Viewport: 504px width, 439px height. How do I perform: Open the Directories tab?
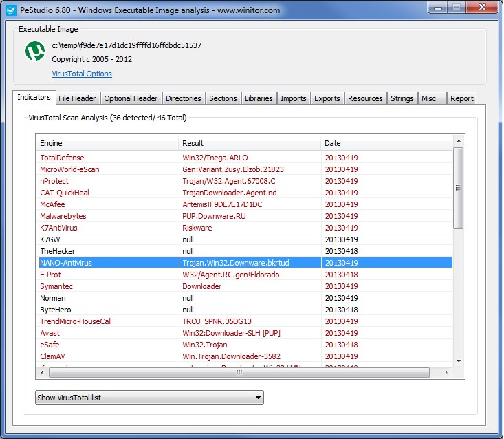(183, 98)
